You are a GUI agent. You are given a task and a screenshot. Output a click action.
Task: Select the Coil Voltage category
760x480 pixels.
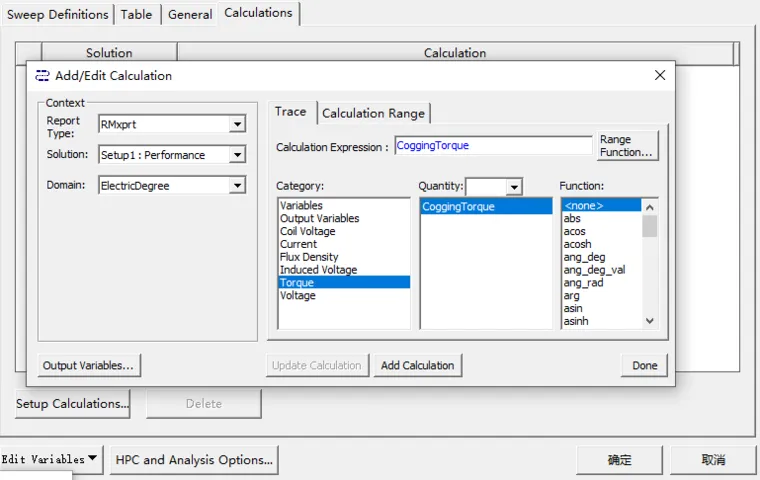pyautogui.click(x=344, y=231)
